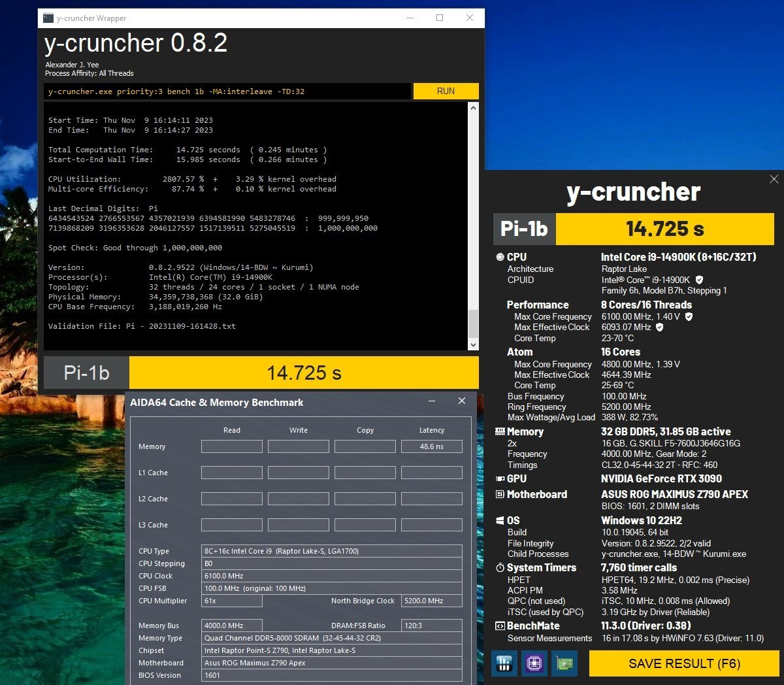
Task: Minimize the AIDA64 Cache & Memory Benchmark window
Action: [432, 401]
